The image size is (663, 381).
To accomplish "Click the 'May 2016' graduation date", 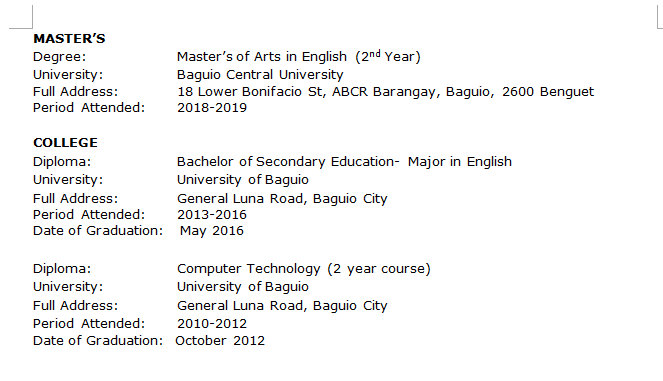I will [x=212, y=231].
